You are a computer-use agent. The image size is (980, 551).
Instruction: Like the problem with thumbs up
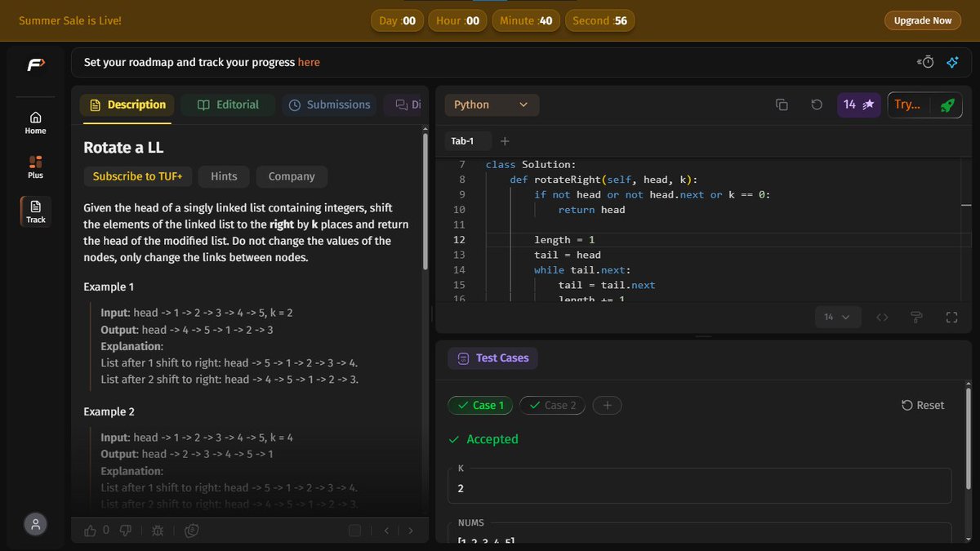[x=91, y=531]
